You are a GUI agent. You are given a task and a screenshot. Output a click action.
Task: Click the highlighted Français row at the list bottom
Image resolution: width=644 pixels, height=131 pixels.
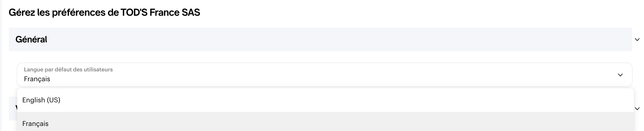(x=324, y=124)
